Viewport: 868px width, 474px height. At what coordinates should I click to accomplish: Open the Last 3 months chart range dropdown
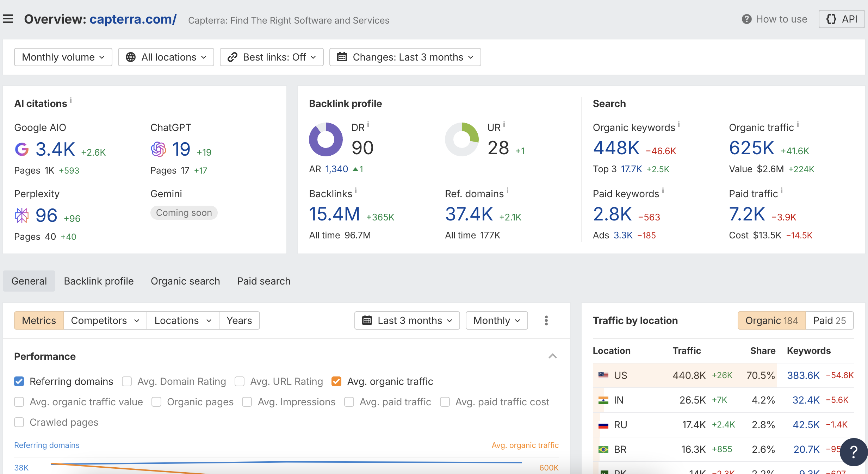click(407, 320)
